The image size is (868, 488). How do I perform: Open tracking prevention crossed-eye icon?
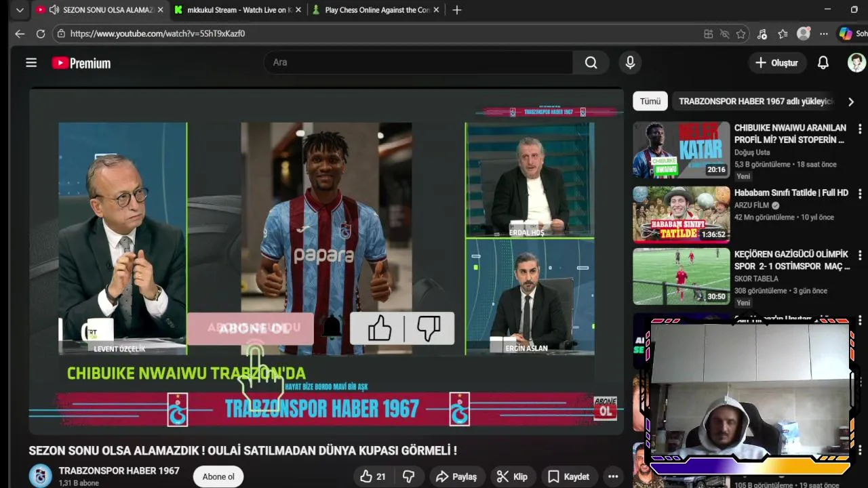coord(724,34)
